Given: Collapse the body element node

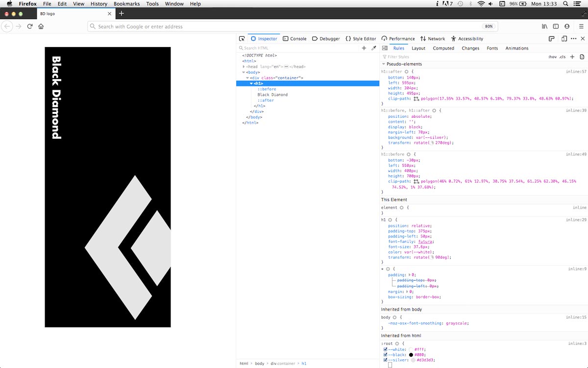Looking at the screenshot, I should 244,73.
